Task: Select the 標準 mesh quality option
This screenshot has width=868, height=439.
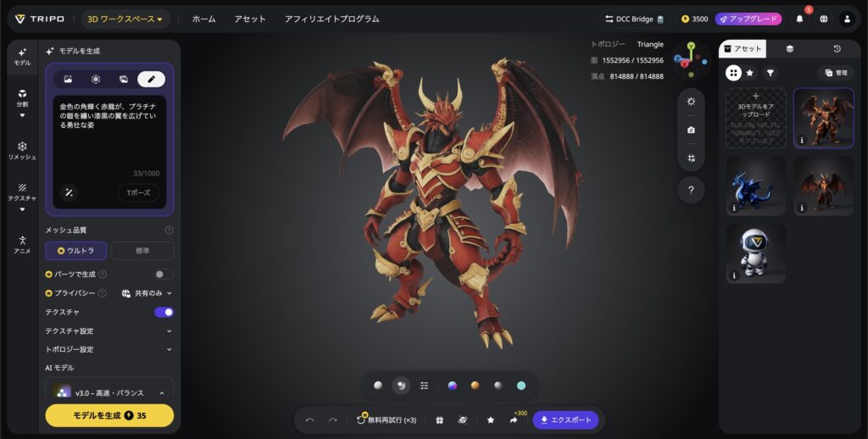Action: pos(142,251)
